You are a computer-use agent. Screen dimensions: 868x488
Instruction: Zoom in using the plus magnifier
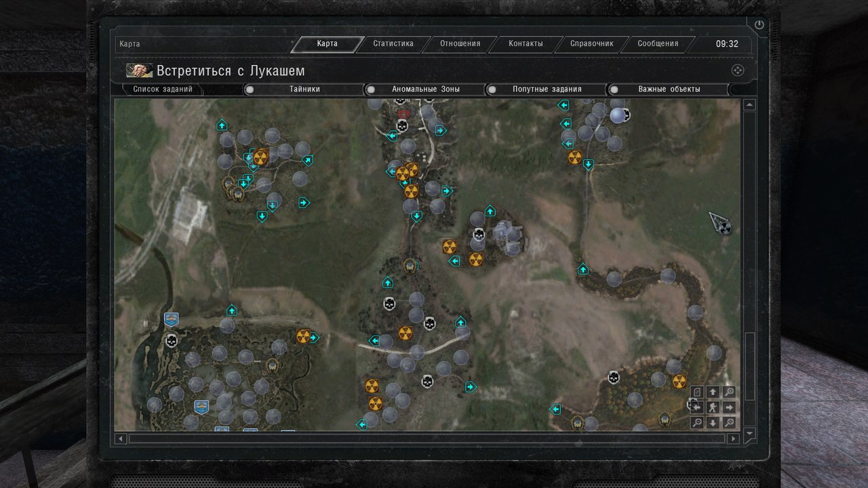pyautogui.click(x=729, y=392)
